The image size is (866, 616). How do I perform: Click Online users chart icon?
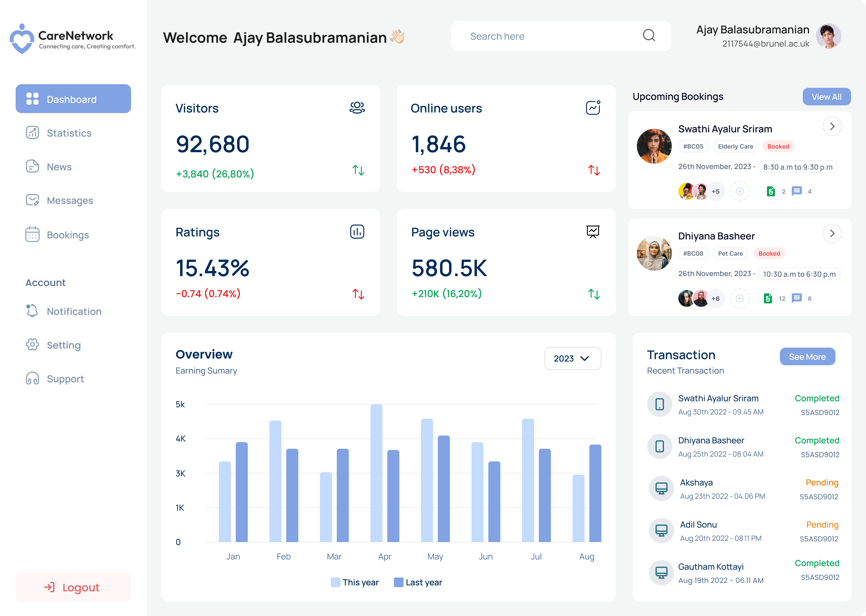pyautogui.click(x=593, y=108)
